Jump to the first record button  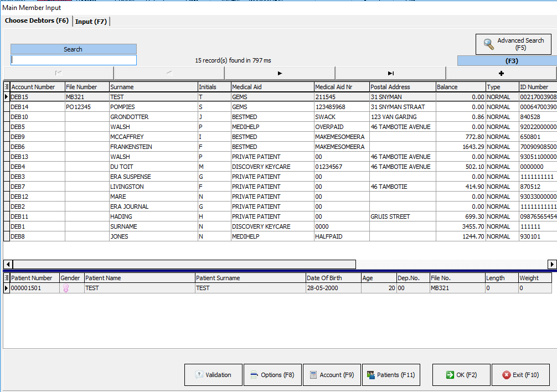59,73
